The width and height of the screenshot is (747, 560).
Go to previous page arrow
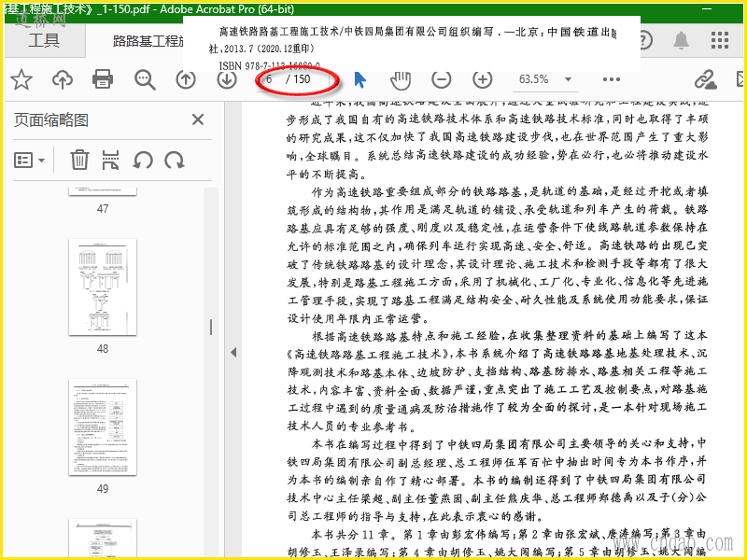[x=186, y=79]
